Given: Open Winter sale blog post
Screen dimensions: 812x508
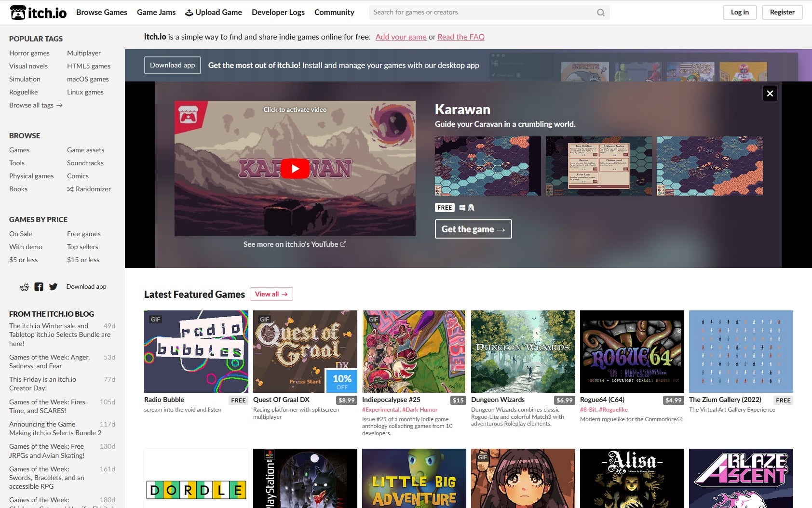Looking at the screenshot, I should (x=60, y=334).
